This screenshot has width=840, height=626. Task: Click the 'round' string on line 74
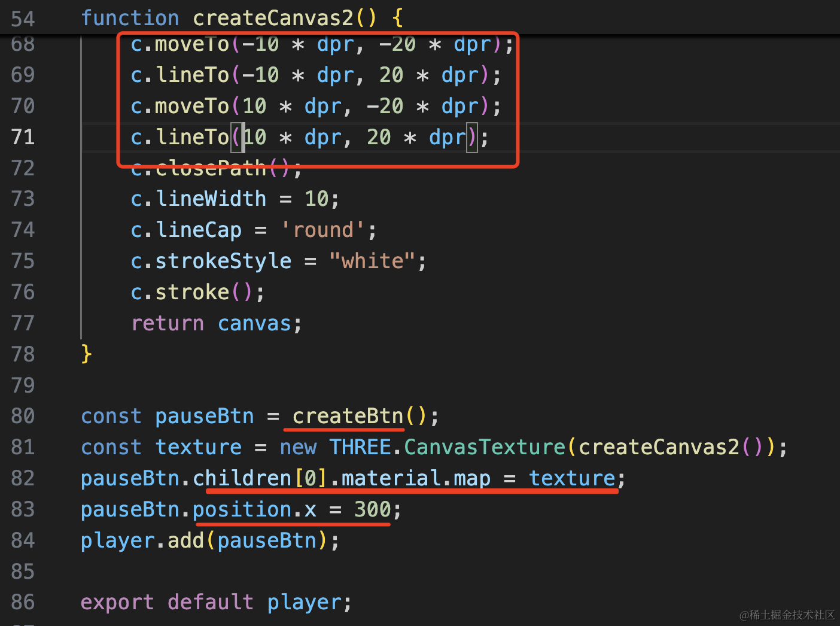pyautogui.click(x=322, y=230)
